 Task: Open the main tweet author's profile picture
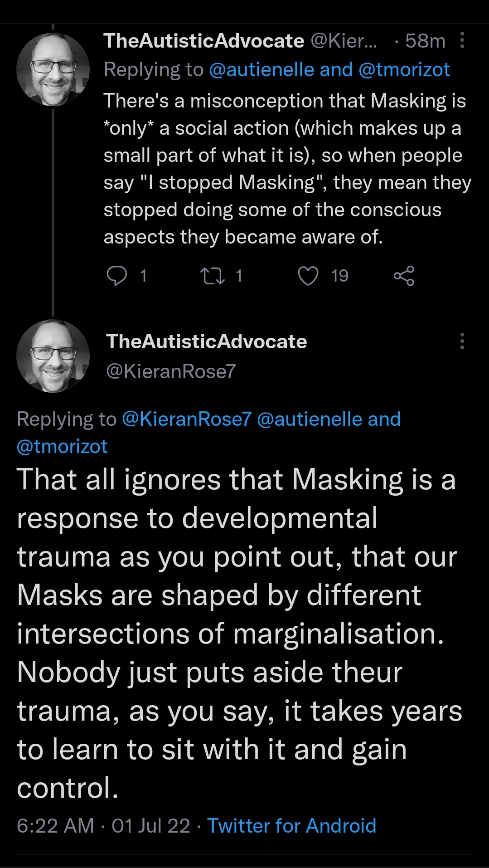[x=53, y=356]
